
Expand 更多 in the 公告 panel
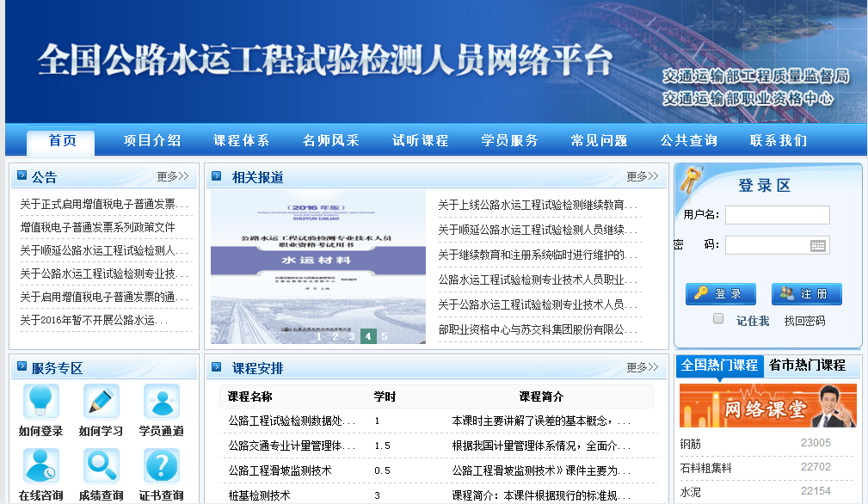click(172, 177)
